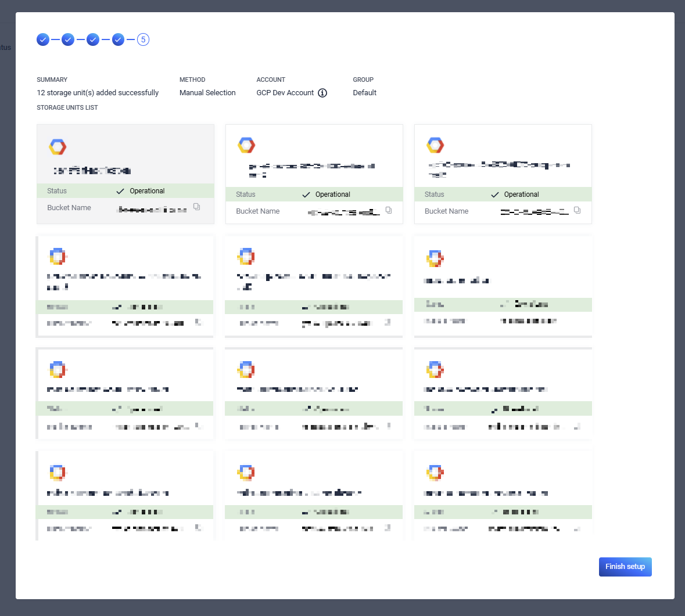Copy bucket name in top-row middle card
The height and width of the screenshot is (616, 685).
click(389, 210)
